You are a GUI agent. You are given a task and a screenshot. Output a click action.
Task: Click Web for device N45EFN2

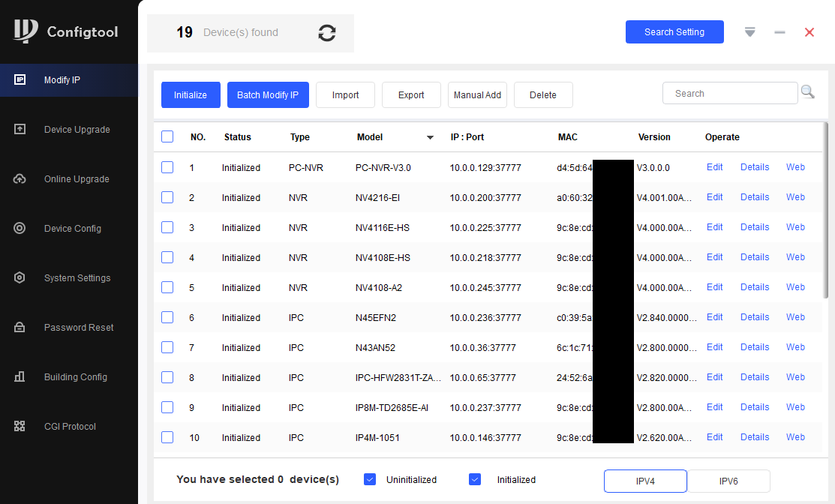795,317
